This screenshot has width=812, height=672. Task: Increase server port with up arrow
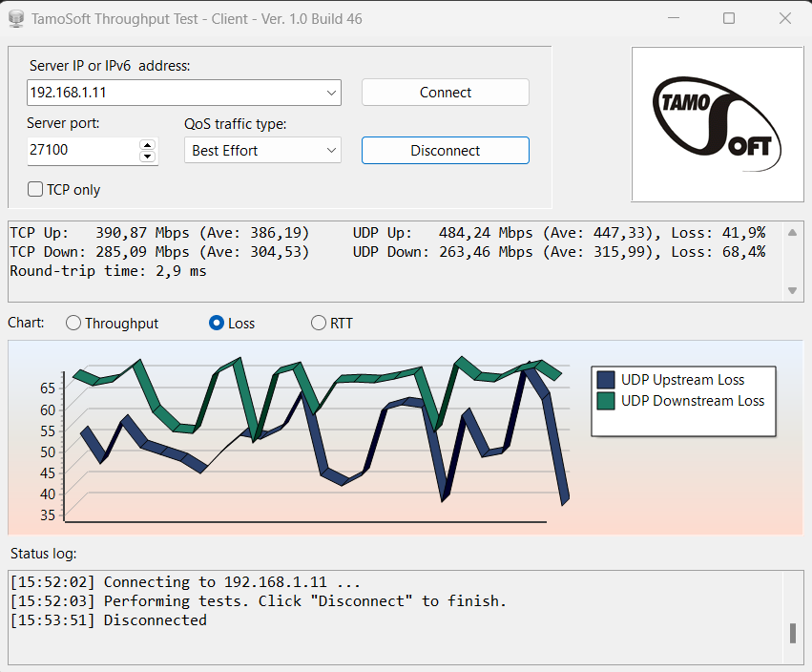[148, 145]
